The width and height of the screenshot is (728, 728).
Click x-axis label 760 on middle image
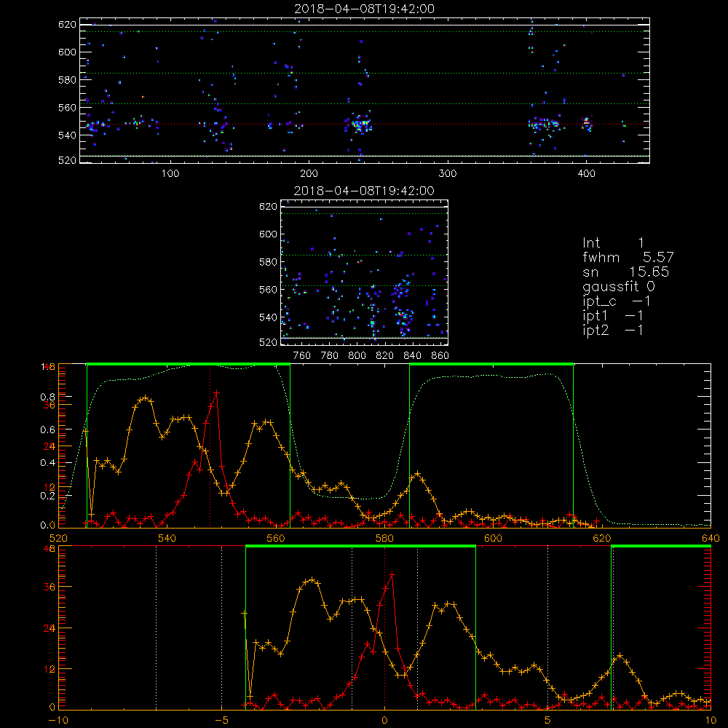coord(302,356)
